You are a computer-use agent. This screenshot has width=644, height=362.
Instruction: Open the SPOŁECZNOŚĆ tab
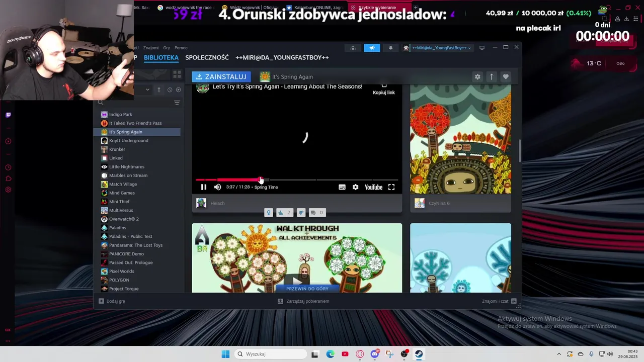click(x=207, y=57)
